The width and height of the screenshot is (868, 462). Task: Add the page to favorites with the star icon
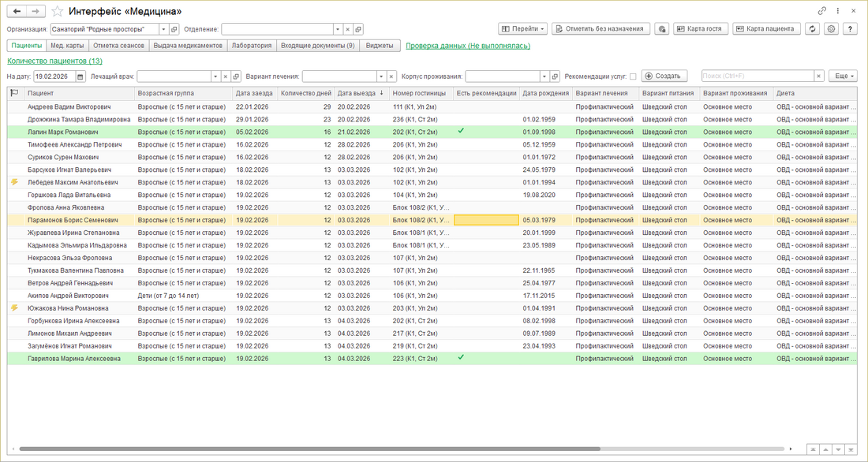pyautogui.click(x=56, y=12)
